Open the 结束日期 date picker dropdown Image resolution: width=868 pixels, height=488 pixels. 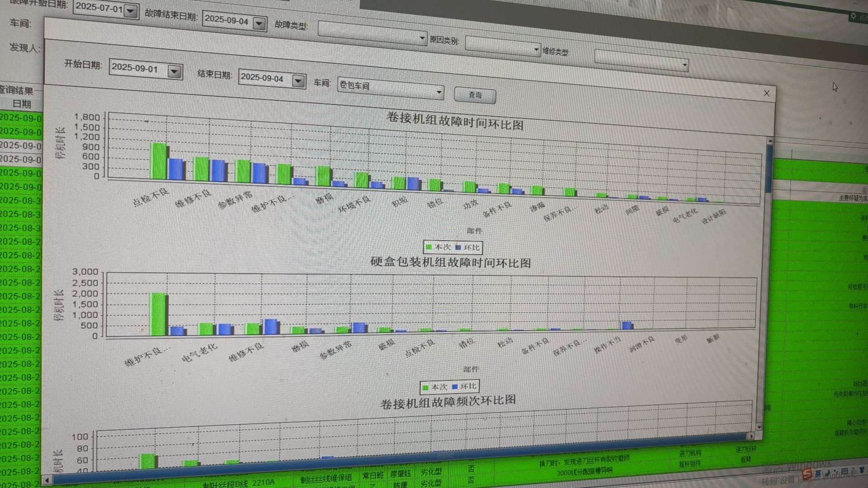click(x=298, y=81)
